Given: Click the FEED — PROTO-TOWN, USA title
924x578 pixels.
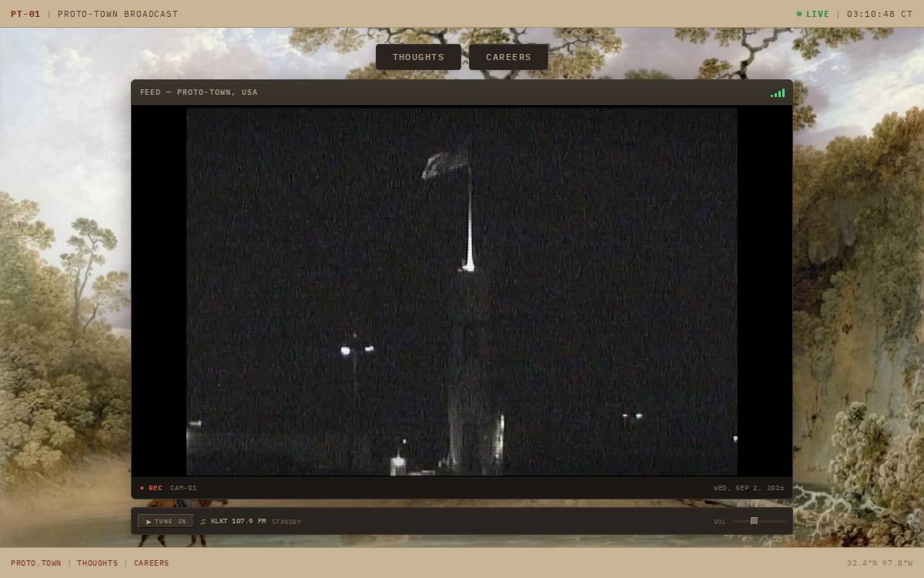Looking at the screenshot, I should coord(199,92).
